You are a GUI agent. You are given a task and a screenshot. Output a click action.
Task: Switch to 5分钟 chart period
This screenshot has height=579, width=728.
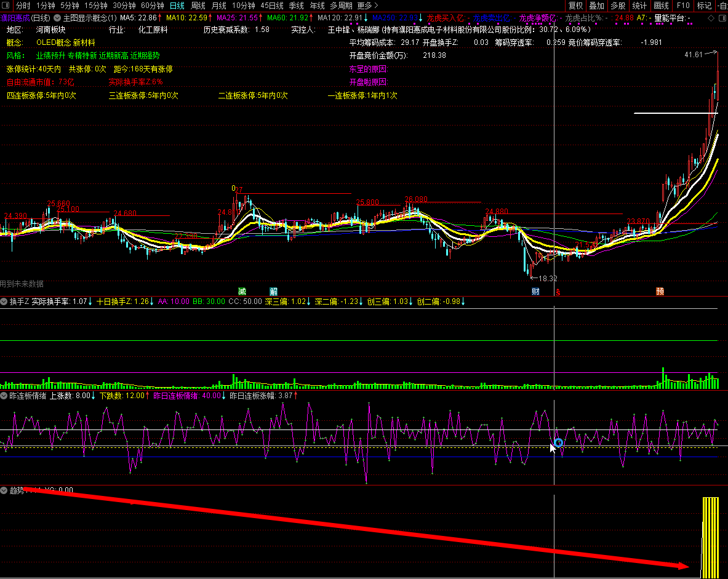(x=70, y=6)
